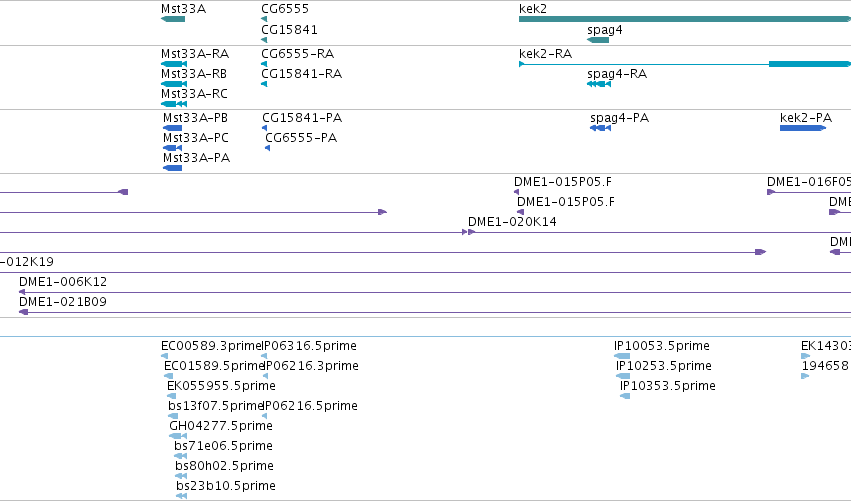The height and width of the screenshot is (501, 851).
Task: Click the CG15841 gene label
Action: tap(289, 29)
